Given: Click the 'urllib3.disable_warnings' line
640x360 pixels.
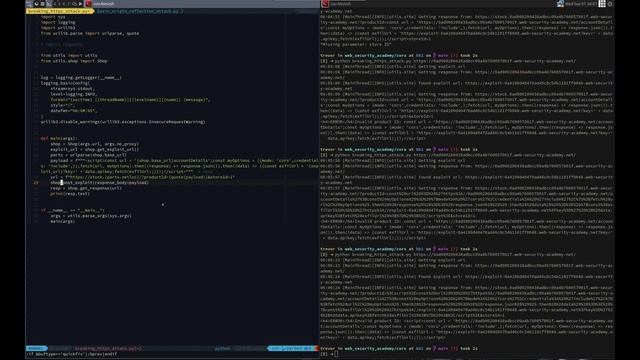Looking at the screenshot, I should [x=123, y=122].
